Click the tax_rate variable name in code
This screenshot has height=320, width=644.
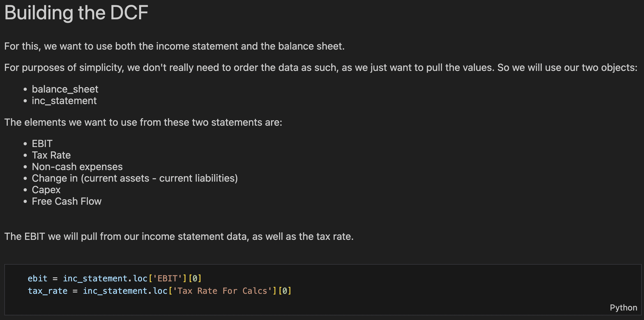click(48, 291)
